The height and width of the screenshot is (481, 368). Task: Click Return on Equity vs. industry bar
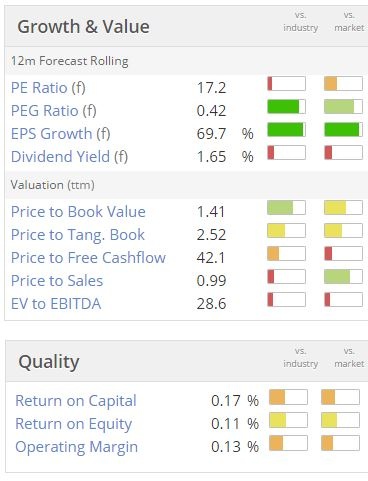point(288,420)
